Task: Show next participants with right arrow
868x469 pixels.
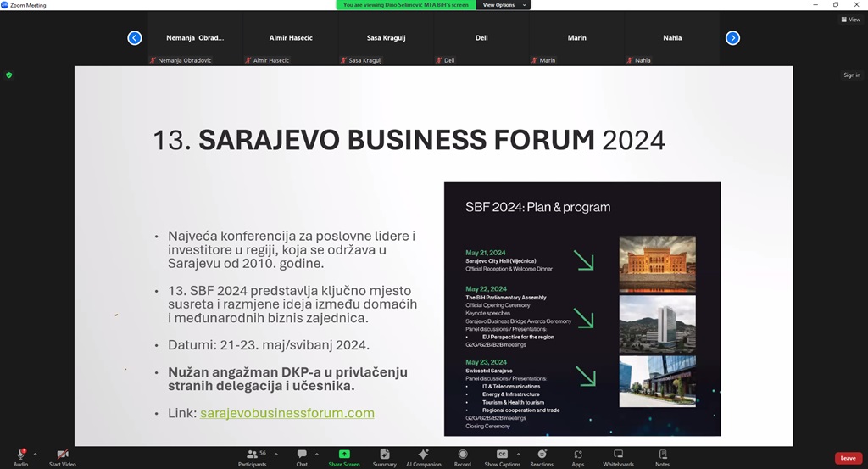Action: pos(732,37)
